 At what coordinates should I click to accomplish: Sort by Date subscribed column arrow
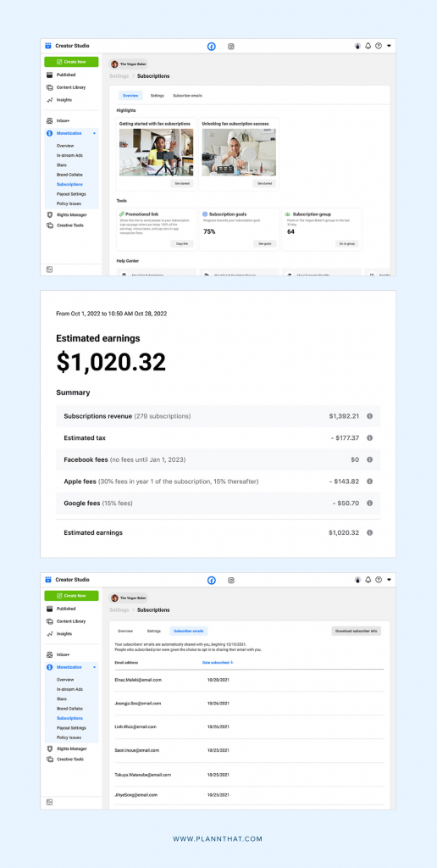pos(232,662)
